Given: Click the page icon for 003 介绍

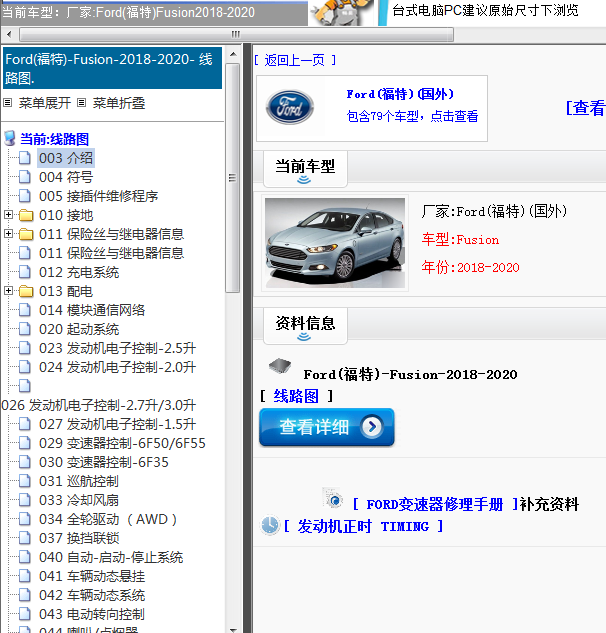Looking at the screenshot, I should 25,158.
